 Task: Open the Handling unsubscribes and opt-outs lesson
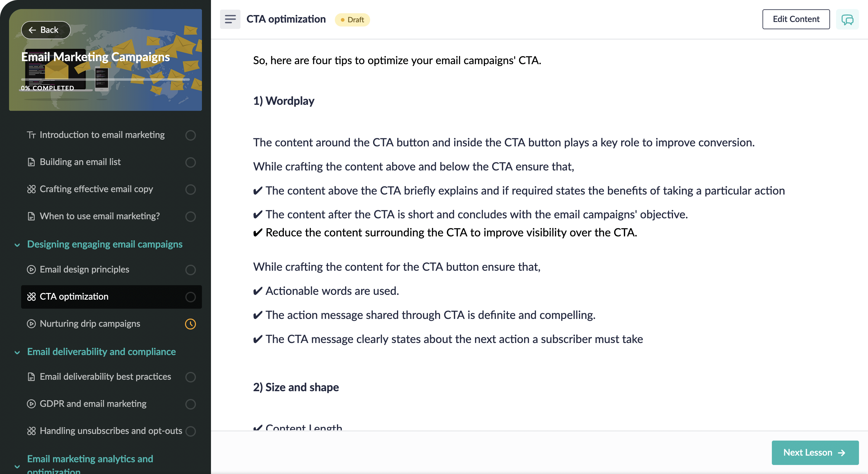(111, 431)
